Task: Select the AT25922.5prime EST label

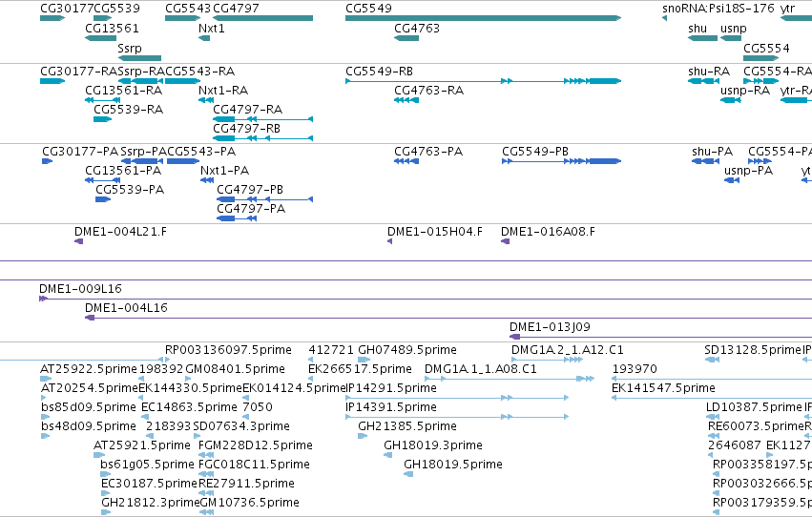Action: coord(89,369)
